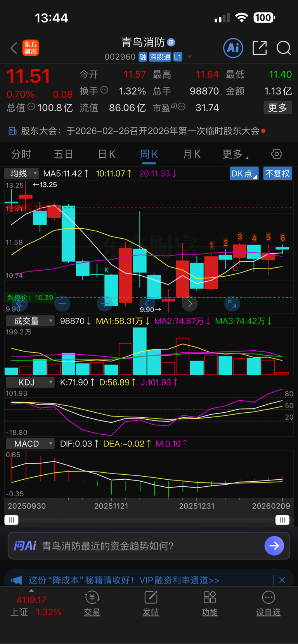Expand stock title dropdown arrow
This screenshot has width=298, height=644.
pyautogui.click(x=190, y=57)
